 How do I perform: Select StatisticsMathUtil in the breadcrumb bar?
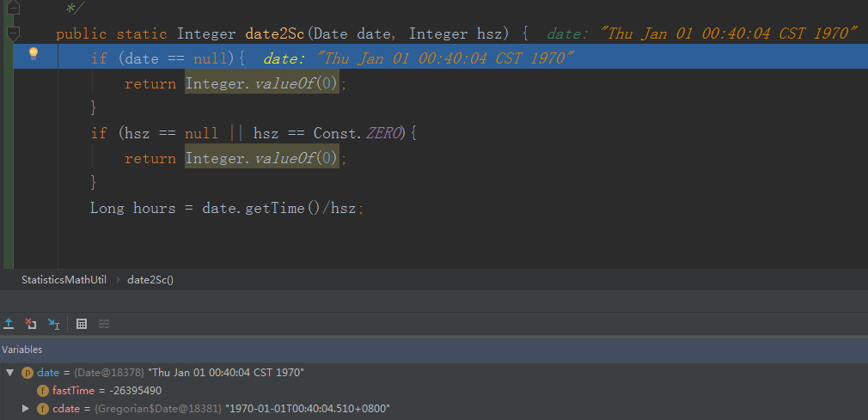[x=64, y=279]
